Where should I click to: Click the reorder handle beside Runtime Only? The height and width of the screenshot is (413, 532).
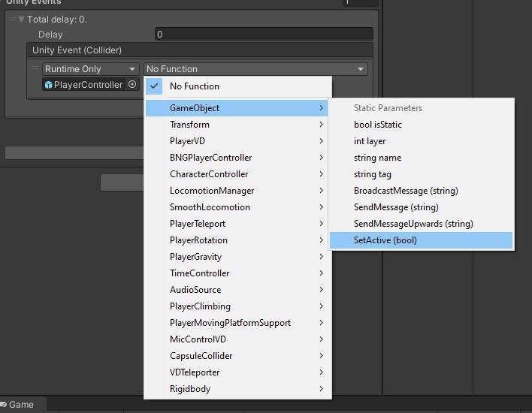35,68
